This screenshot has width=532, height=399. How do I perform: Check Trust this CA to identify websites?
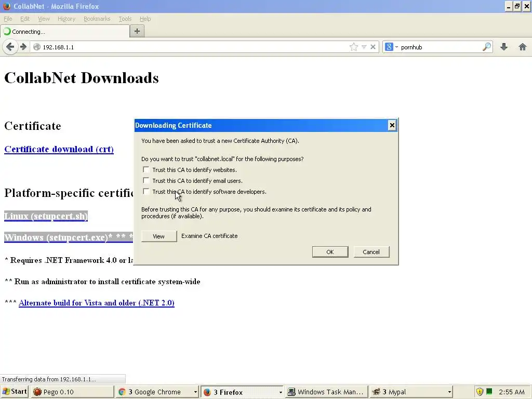click(x=146, y=169)
